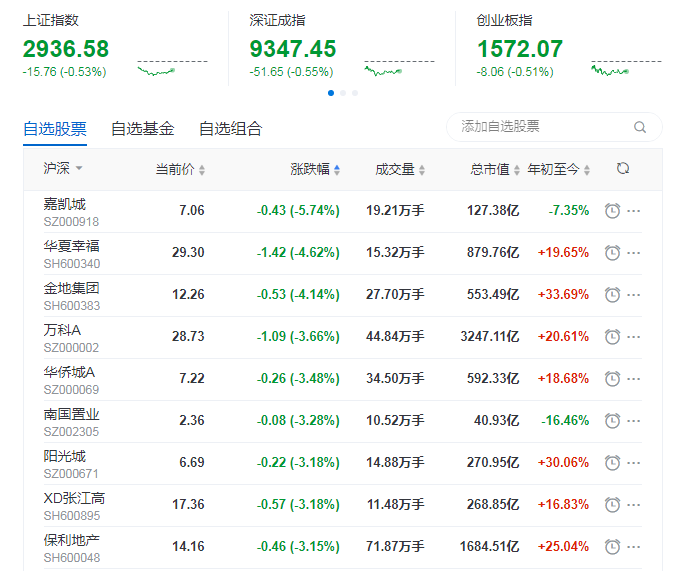Image resolution: width=688 pixels, height=571 pixels.
Task: Select third index carousel dot
Action: pyautogui.click(x=355, y=93)
